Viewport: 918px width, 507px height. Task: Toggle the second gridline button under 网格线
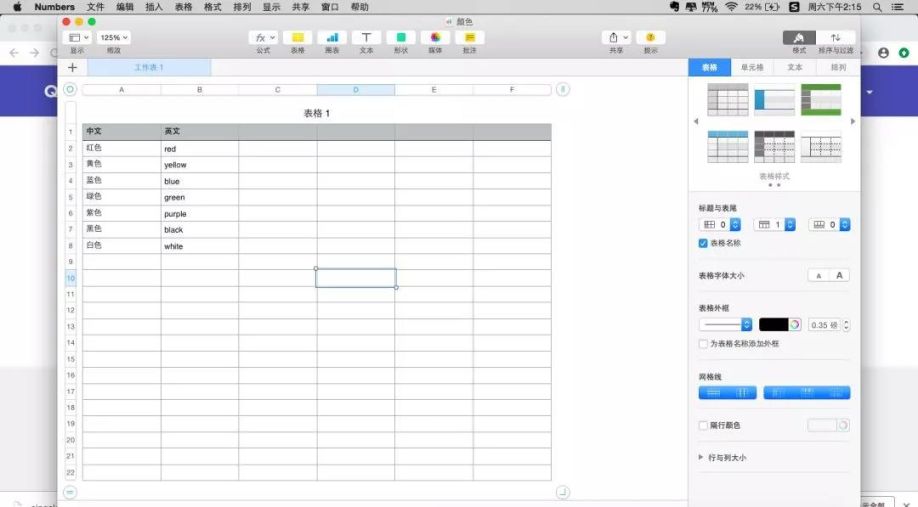pos(742,393)
